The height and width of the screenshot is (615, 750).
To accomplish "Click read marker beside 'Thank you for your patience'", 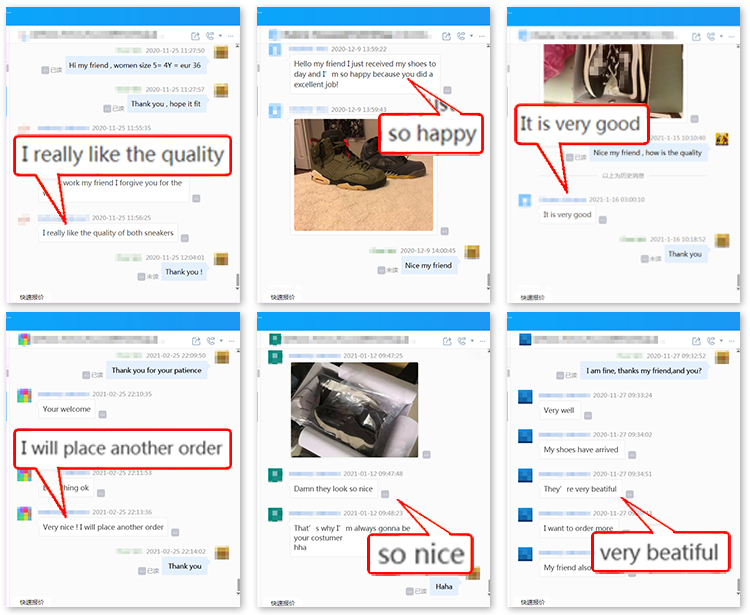I will coord(93,375).
